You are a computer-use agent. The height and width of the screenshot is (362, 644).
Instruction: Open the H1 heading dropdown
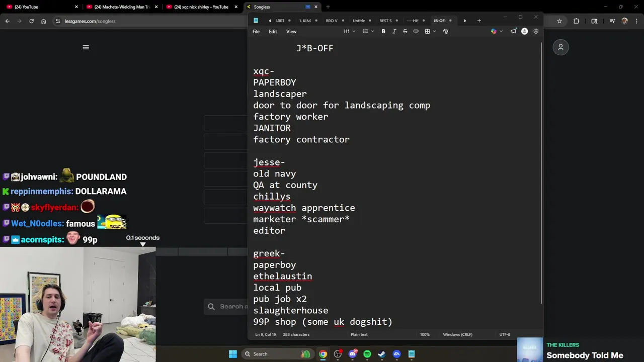(x=349, y=31)
